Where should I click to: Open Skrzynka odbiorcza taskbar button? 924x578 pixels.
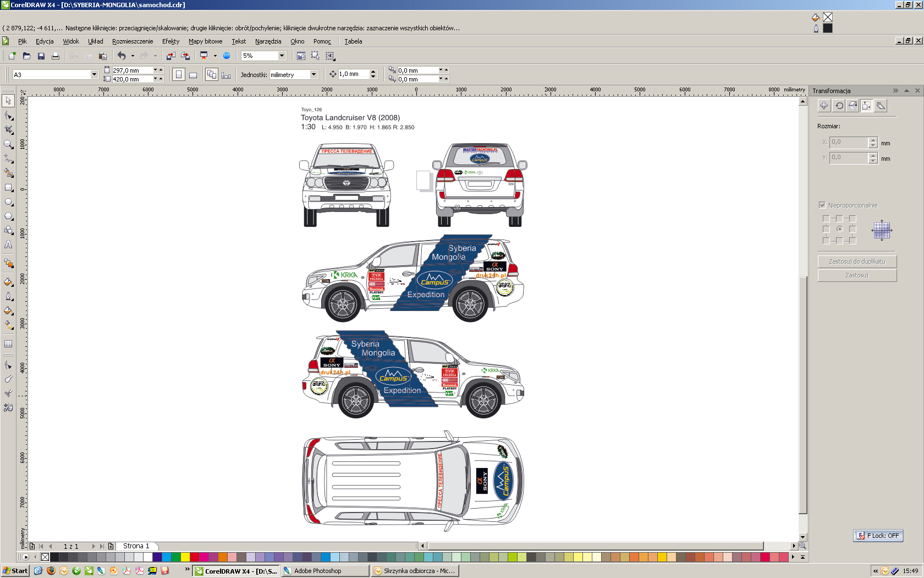click(x=415, y=571)
